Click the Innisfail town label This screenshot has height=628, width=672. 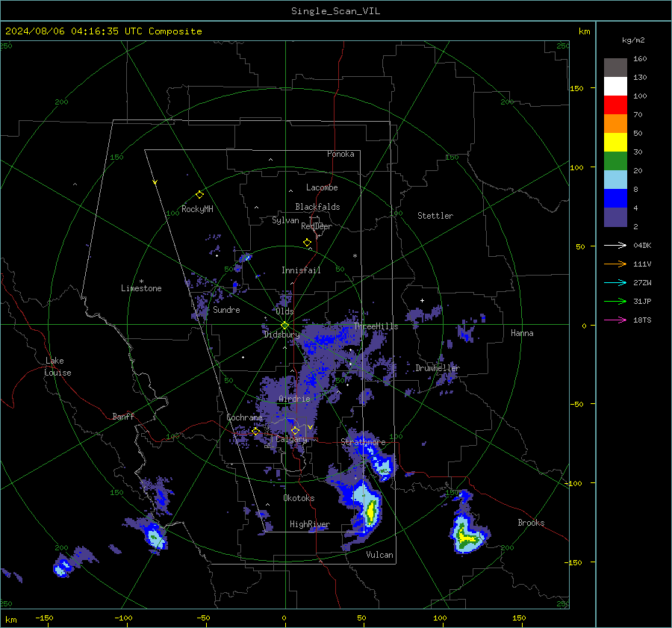point(301,270)
